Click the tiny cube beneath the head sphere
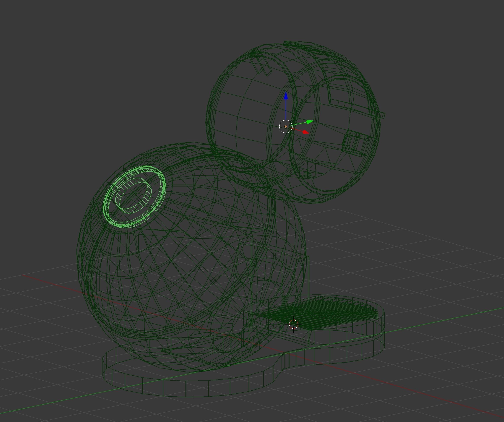 point(307,175)
